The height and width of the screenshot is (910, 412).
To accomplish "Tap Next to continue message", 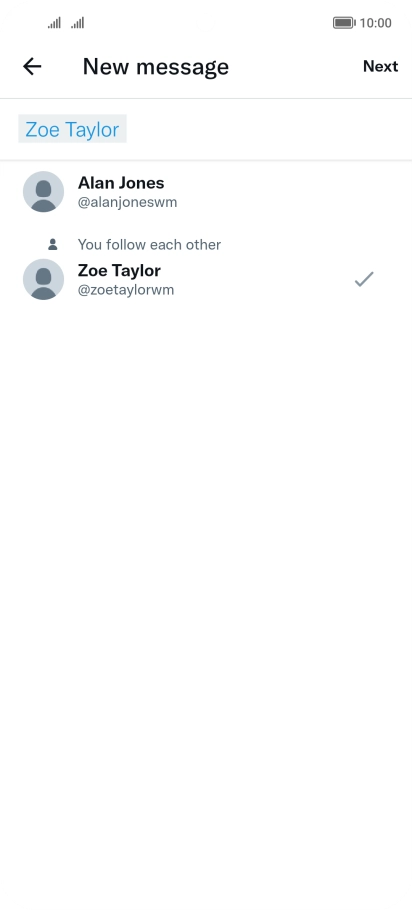I will [x=381, y=67].
